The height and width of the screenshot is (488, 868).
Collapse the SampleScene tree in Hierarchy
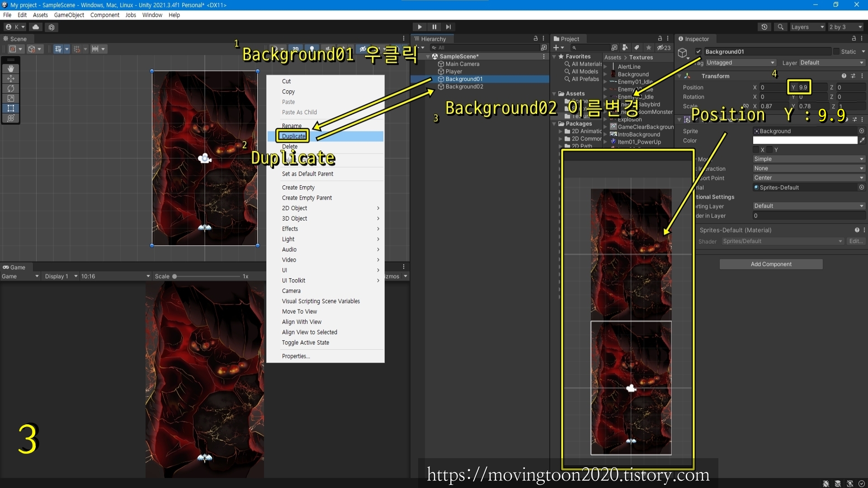[428, 56]
